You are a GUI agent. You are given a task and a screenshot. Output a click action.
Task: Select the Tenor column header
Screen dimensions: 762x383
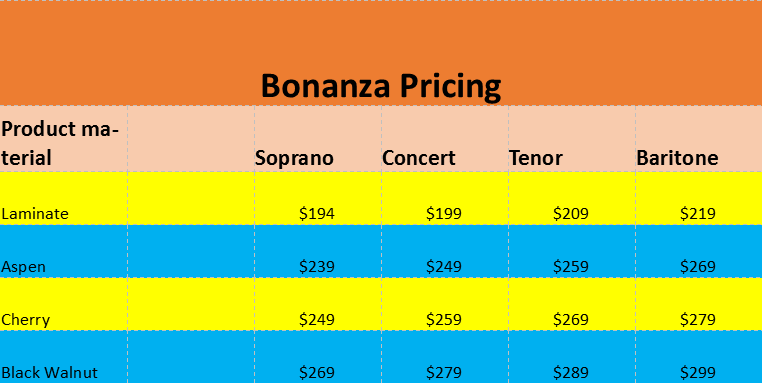(x=572, y=139)
